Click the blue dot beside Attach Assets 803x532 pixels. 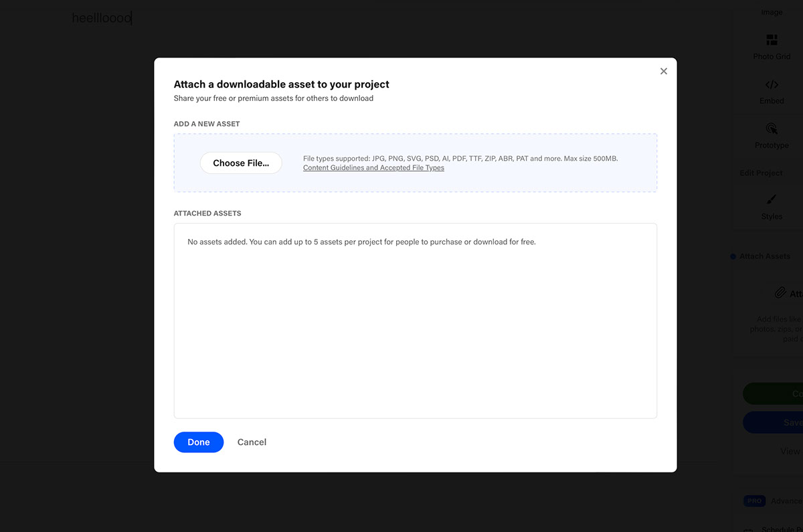[x=733, y=256]
